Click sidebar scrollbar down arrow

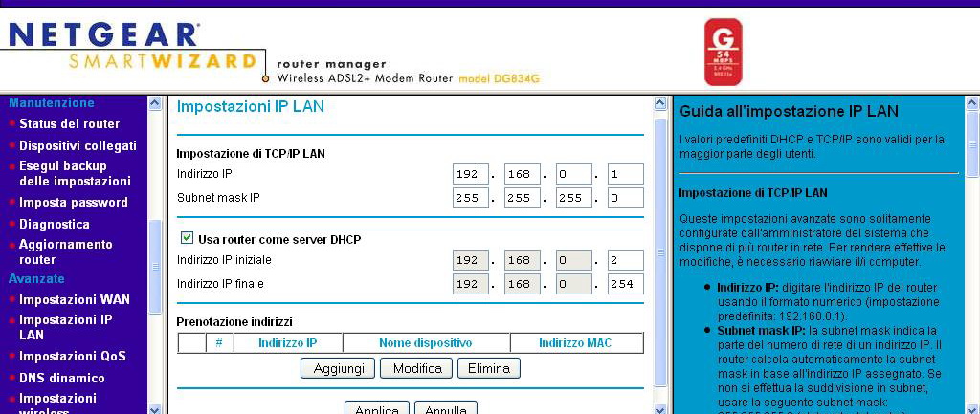pyautogui.click(x=155, y=409)
